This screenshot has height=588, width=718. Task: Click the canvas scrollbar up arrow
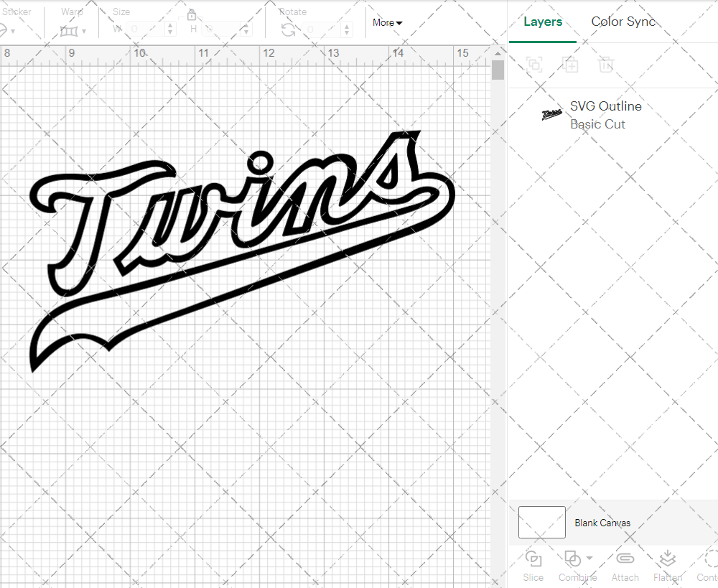498,54
